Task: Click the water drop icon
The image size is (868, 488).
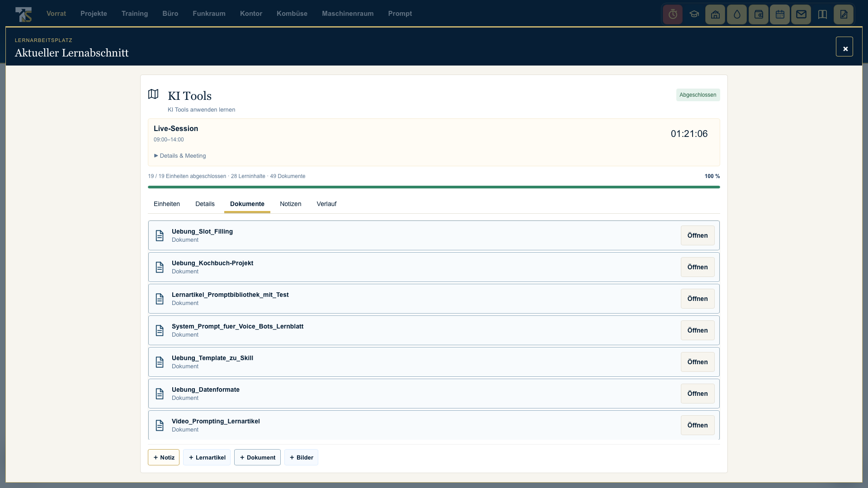Action: point(737,14)
